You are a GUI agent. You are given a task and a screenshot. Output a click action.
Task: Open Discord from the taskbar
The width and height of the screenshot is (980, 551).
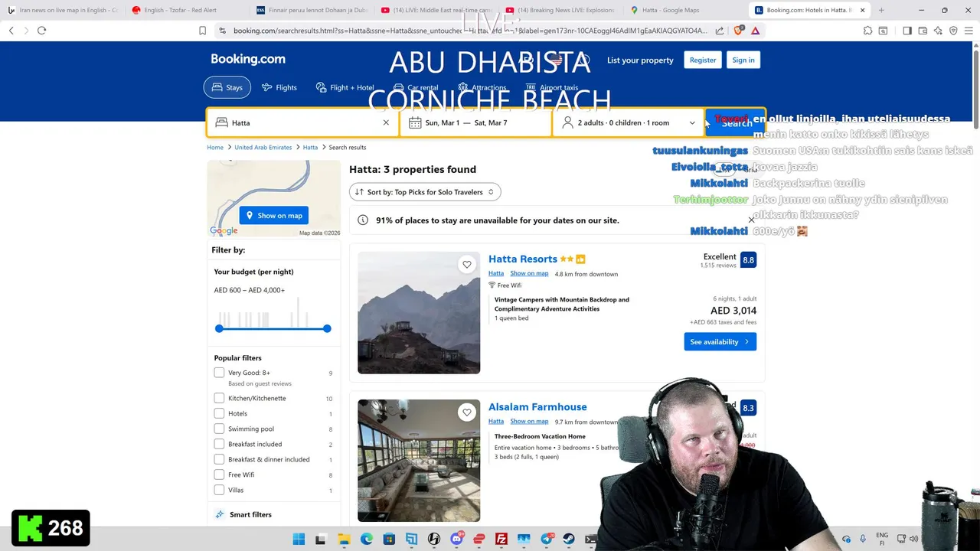457,539
